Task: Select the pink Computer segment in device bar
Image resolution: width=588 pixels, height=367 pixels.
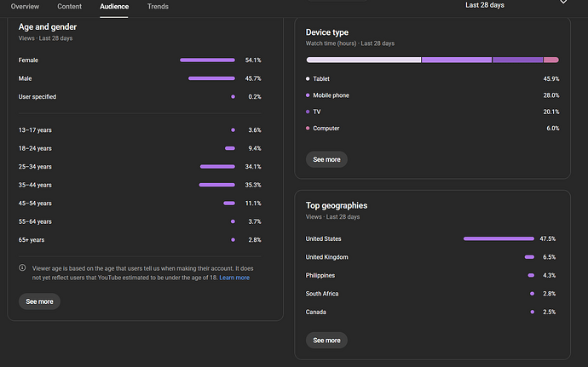Action: pos(551,60)
